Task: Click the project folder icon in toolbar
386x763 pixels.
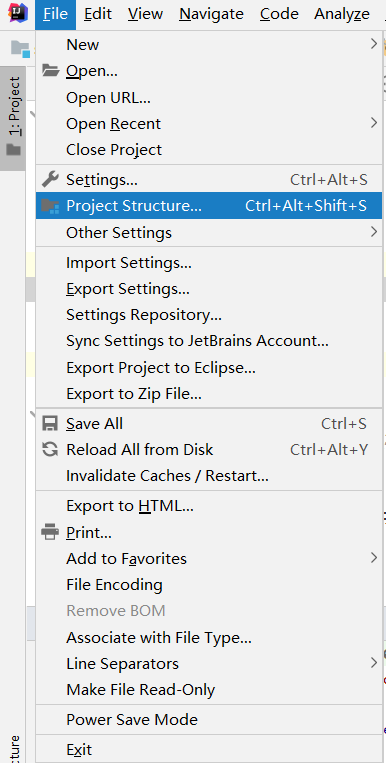Action: 20,49
